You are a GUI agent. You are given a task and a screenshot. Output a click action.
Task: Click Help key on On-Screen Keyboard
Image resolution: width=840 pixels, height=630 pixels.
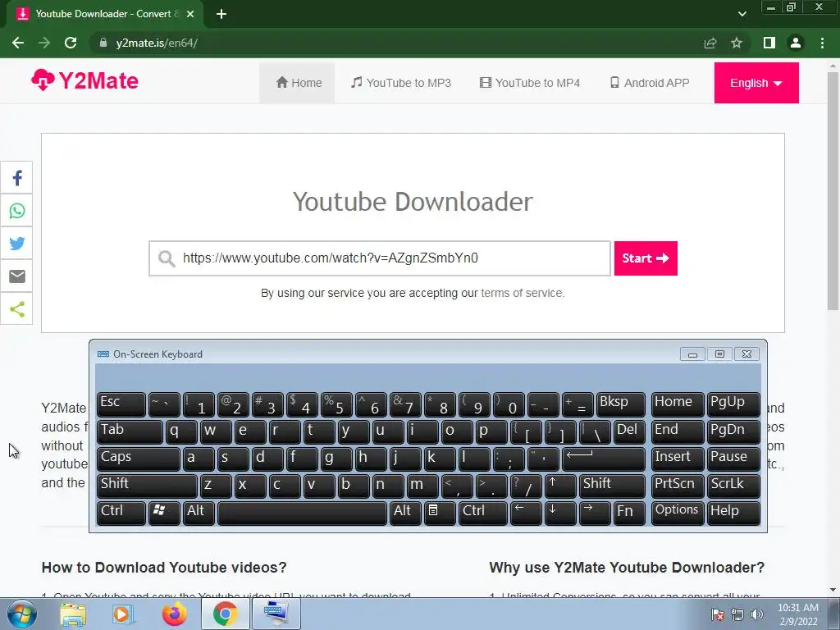(733, 512)
